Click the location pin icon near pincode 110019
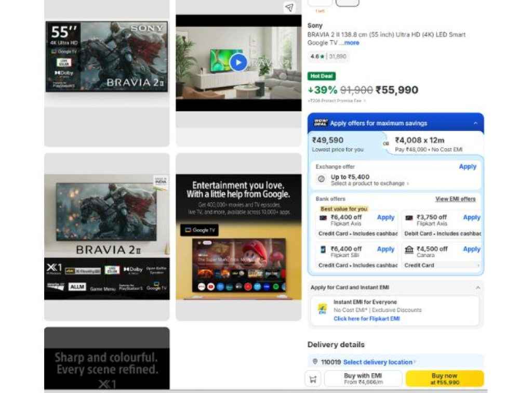 [x=315, y=362]
